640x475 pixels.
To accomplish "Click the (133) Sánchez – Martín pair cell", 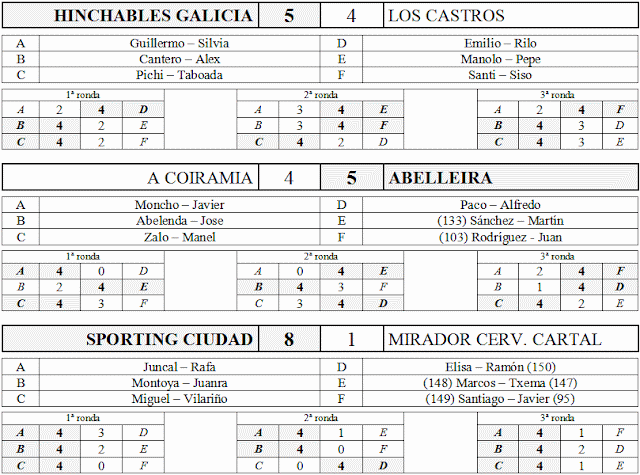I will (x=500, y=221).
